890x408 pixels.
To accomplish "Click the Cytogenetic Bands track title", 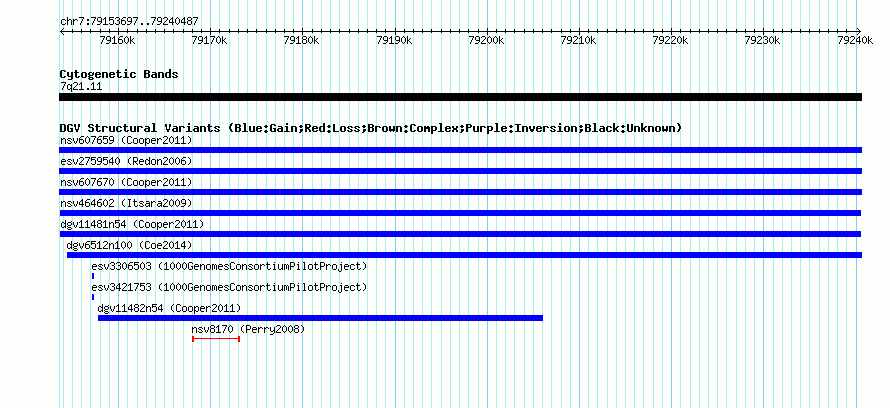I will tap(119, 74).
